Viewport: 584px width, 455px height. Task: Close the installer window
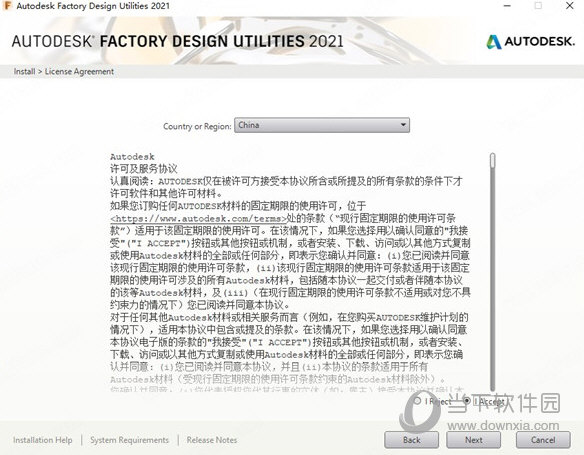pyautogui.click(x=569, y=6)
